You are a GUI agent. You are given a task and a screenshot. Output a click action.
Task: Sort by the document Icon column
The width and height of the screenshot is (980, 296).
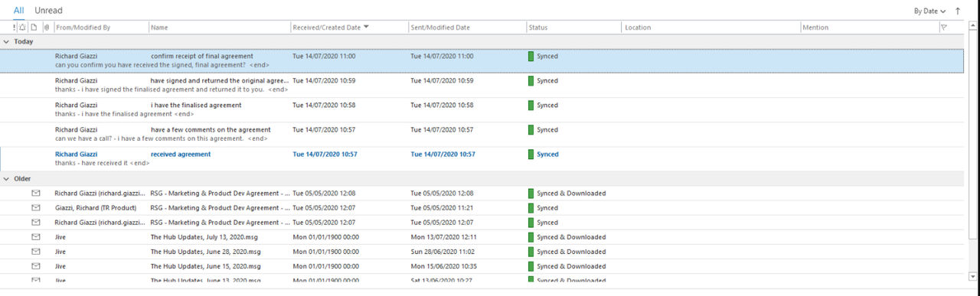tap(34, 28)
